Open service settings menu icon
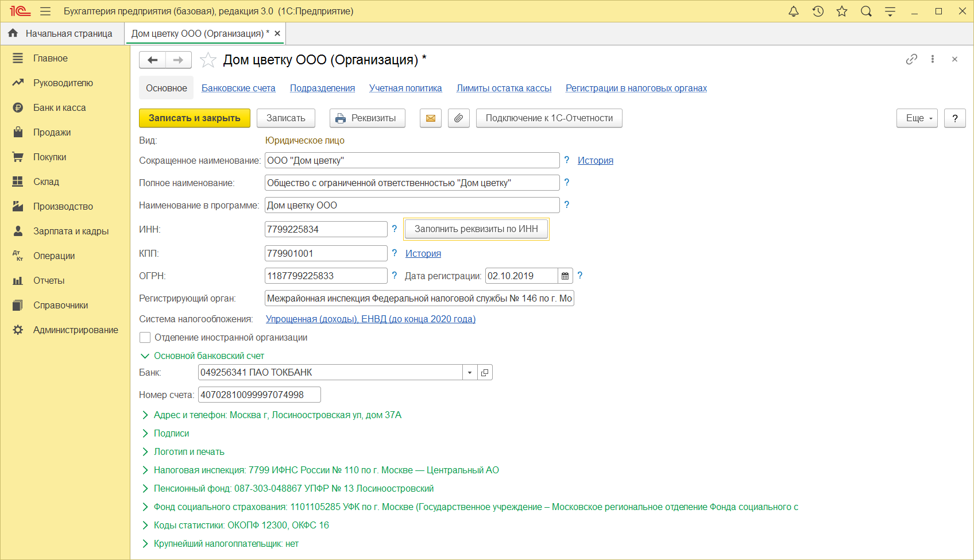 pyautogui.click(x=890, y=11)
